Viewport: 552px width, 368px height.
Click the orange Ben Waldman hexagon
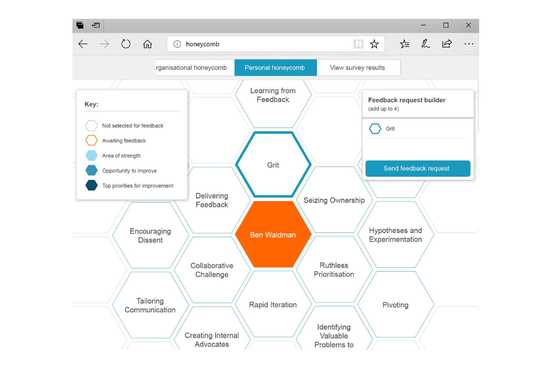(273, 235)
